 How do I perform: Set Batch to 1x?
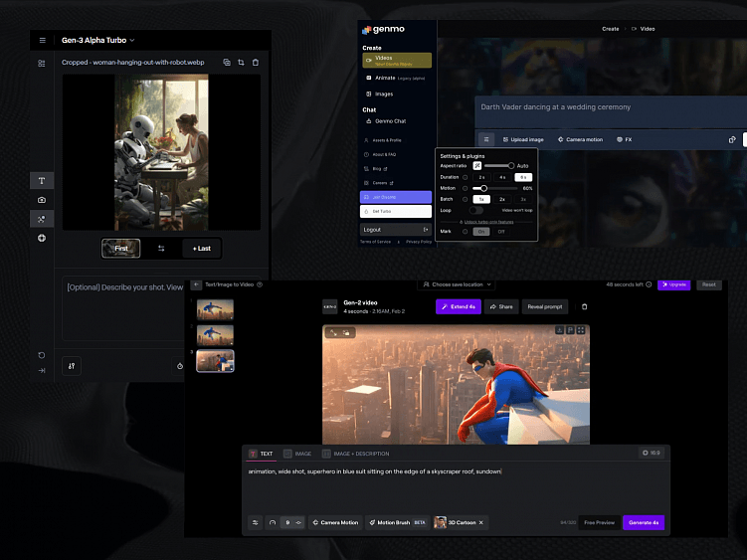pyautogui.click(x=481, y=199)
